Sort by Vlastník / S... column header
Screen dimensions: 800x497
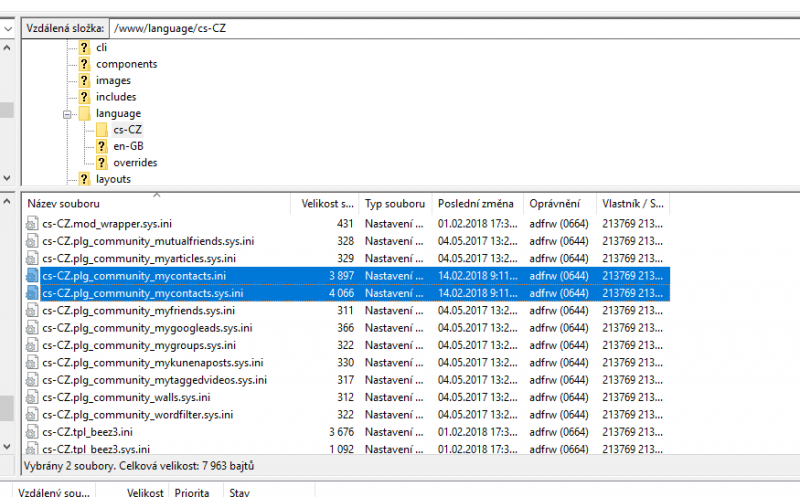(x=633, y=204)
